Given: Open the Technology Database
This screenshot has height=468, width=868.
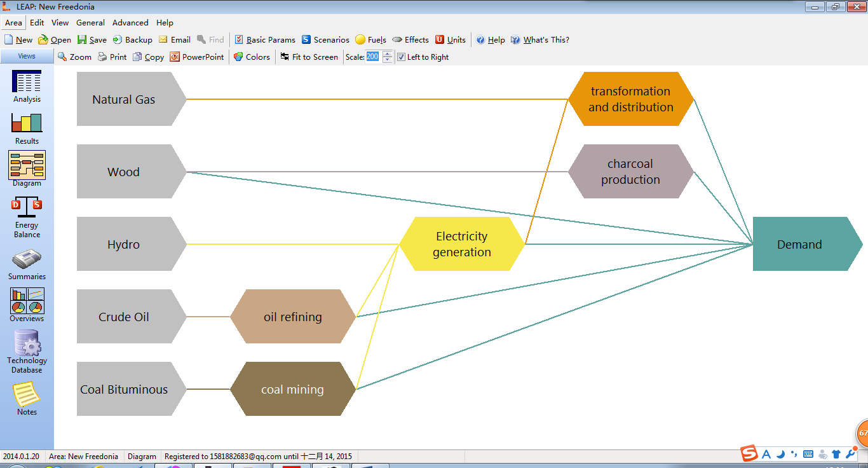Looking at the screenshot, I should click(x=27, y=352).
